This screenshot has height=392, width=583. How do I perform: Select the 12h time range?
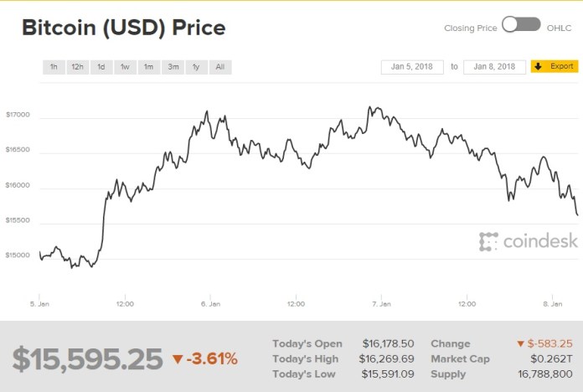point(77,66)
